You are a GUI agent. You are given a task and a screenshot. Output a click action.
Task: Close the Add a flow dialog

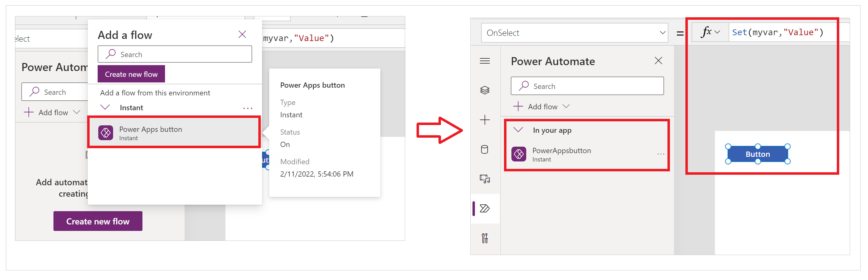click(242, 34)
